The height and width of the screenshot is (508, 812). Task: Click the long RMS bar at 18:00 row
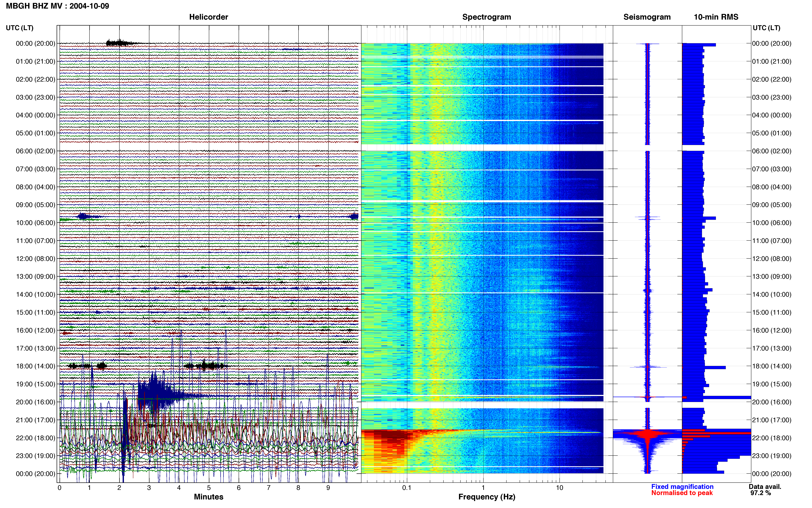click(x=704, y=368)
